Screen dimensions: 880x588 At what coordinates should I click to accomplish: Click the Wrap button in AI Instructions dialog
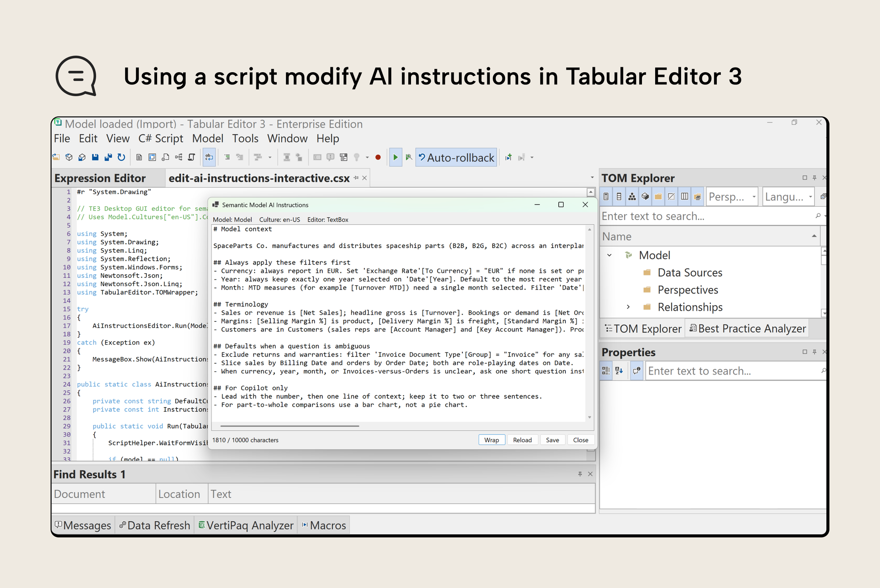tap(491, 440)
